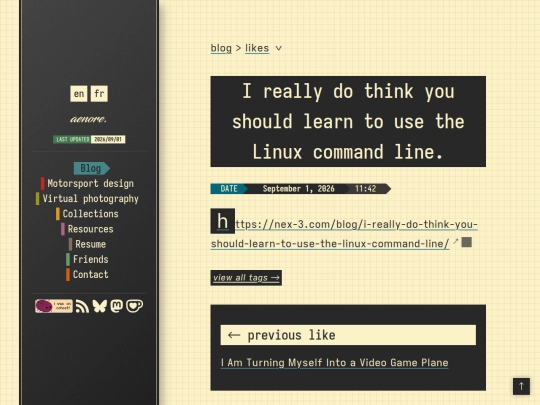Viewport: 540px width, 405px height.
Task: Open the Ko-fi cup icon
Action: coord(134,306)
